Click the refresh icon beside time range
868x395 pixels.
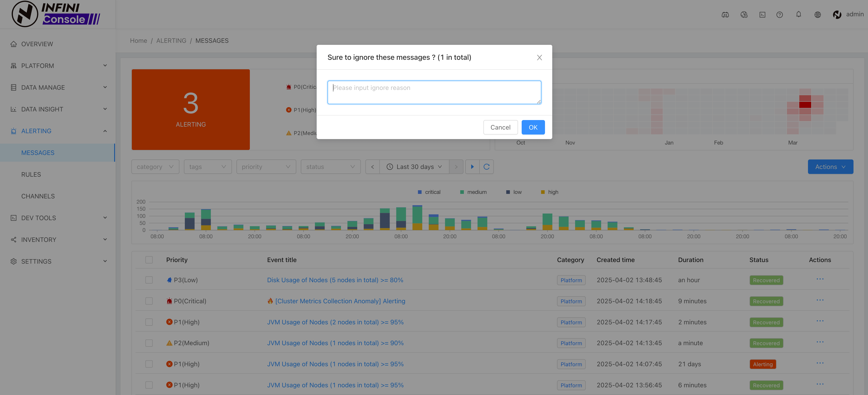[x=486, y=167]
